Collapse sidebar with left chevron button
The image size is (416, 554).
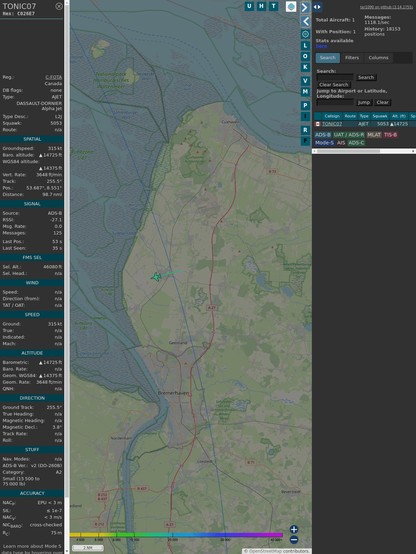(x=305, y=21)
